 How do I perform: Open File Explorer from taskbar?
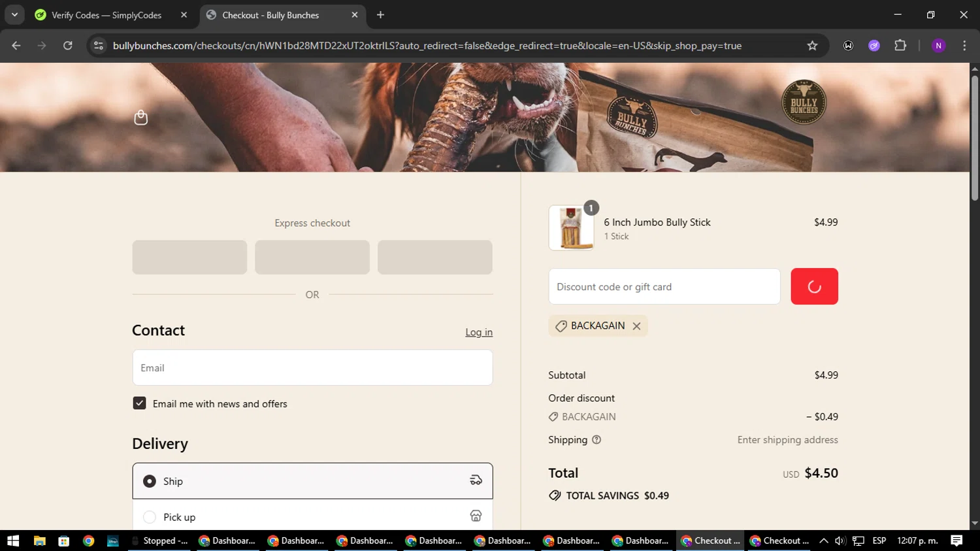pos(39,541)
